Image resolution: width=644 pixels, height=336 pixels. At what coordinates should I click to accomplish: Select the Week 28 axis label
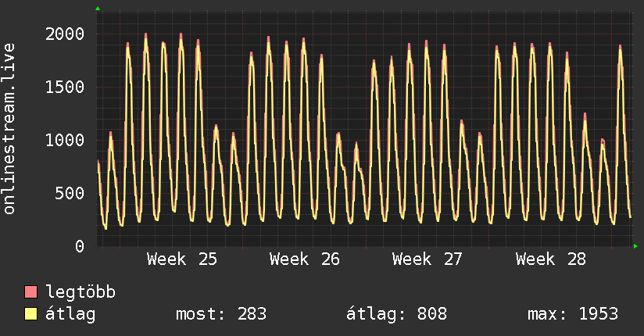[x=551, y=259]
